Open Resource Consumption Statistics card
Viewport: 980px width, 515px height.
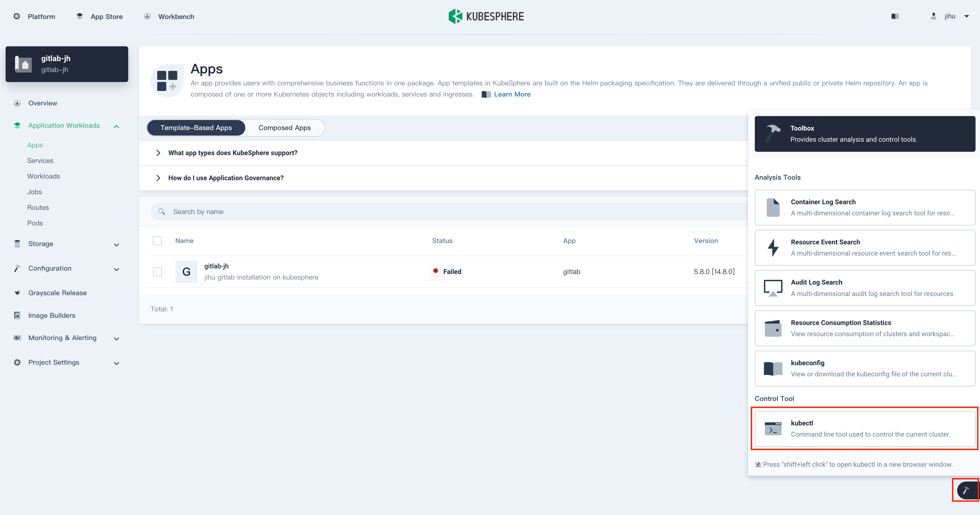[x=865, y=328]
